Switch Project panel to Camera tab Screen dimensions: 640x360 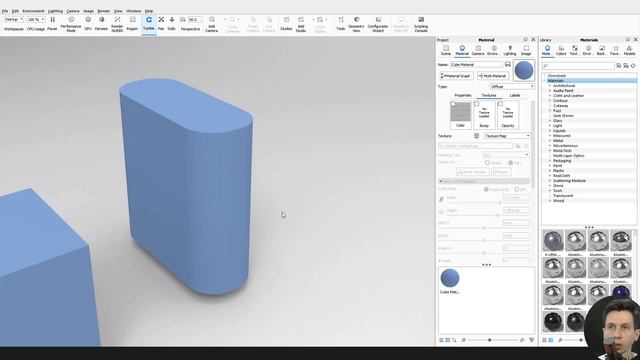(x=478, y=51)
